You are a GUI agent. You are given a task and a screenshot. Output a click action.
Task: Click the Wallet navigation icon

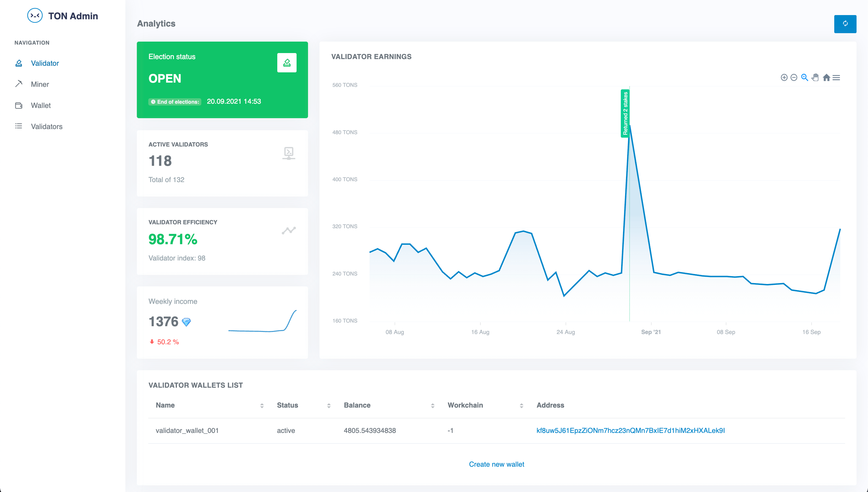tap(18, 105)
